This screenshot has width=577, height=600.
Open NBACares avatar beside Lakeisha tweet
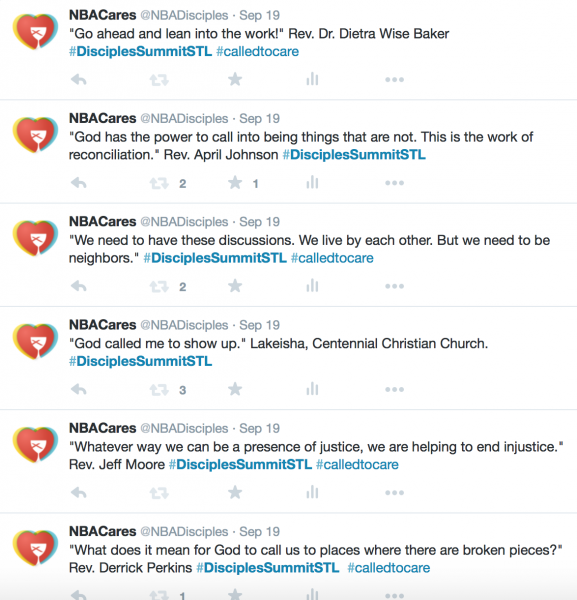(35, 341)
